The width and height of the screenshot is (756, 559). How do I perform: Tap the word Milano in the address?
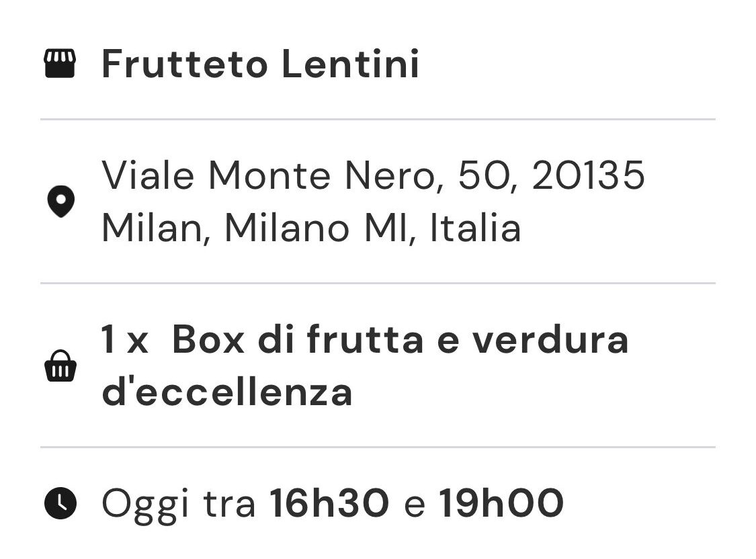coord(287,228)
